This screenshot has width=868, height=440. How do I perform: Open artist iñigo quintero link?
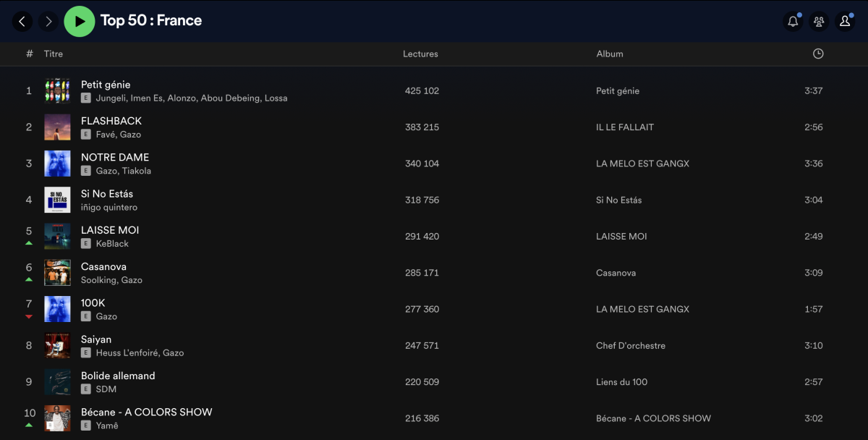pos(109,208)
